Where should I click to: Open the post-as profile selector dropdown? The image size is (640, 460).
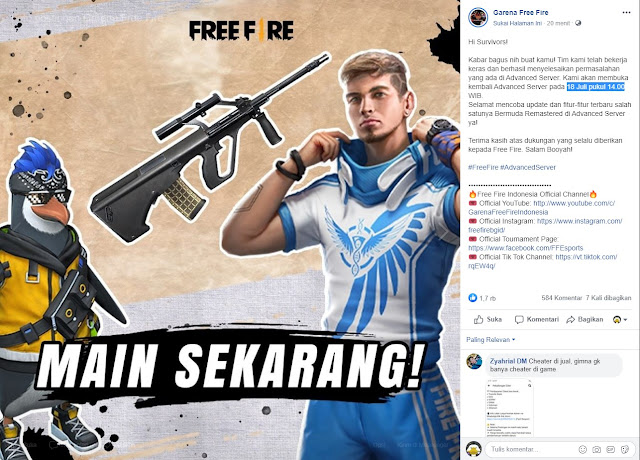pos(620,319)
